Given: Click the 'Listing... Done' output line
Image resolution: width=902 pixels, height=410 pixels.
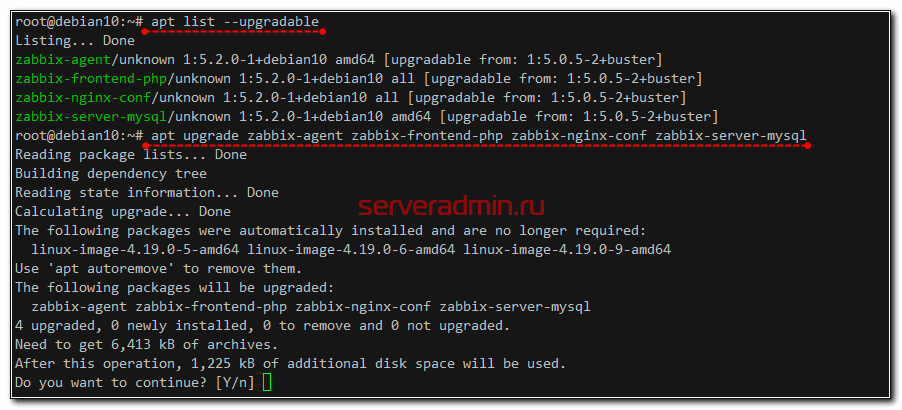Looking at the screenshot, I should coord(75,41).
